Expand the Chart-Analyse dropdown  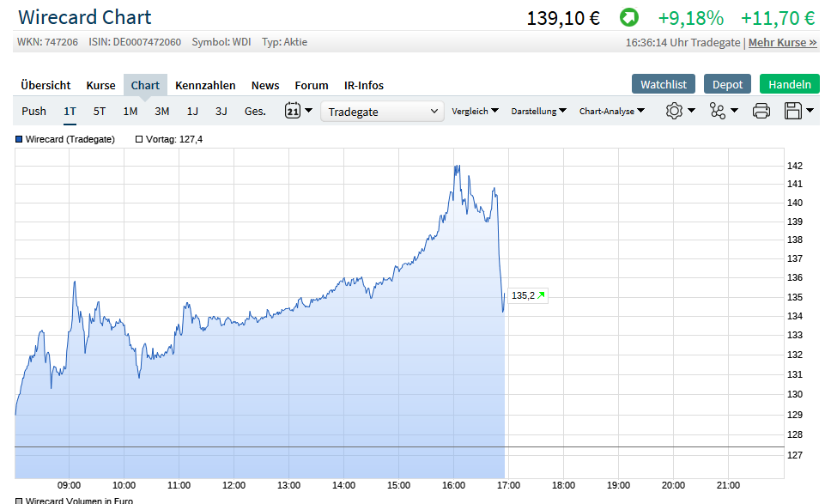(611, 111)
